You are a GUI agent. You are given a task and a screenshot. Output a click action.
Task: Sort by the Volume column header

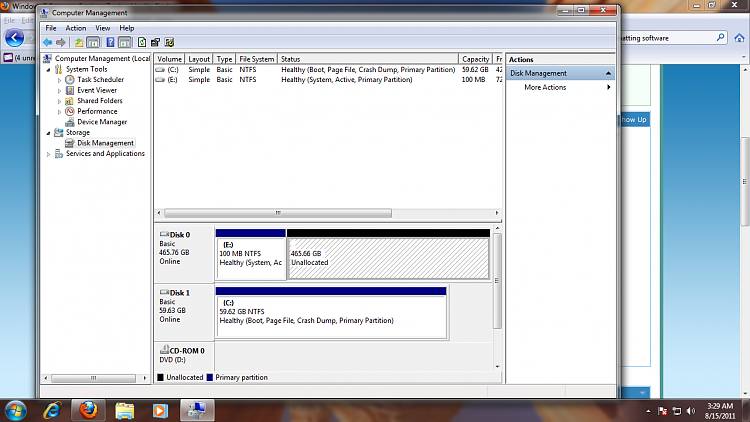169,59
